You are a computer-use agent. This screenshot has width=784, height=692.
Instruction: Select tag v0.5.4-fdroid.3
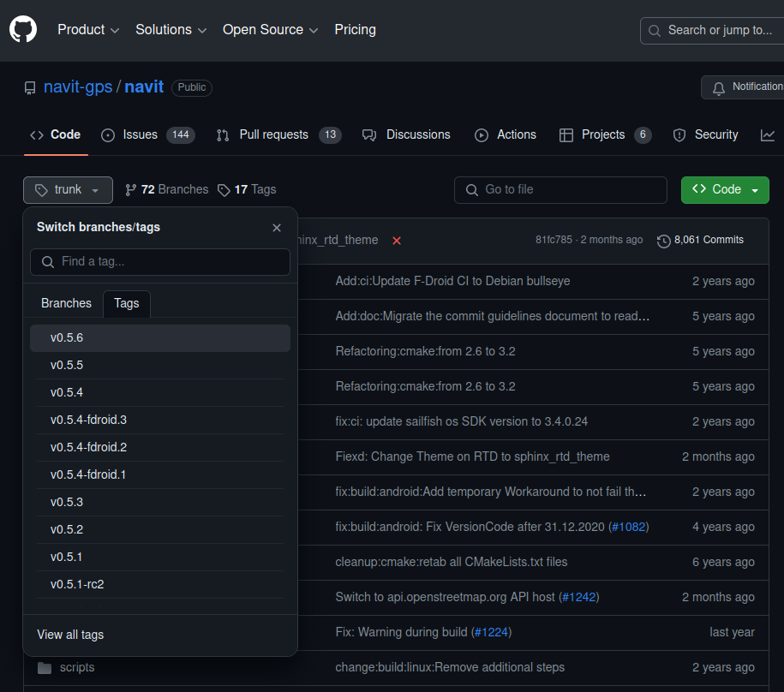point(160,421)
